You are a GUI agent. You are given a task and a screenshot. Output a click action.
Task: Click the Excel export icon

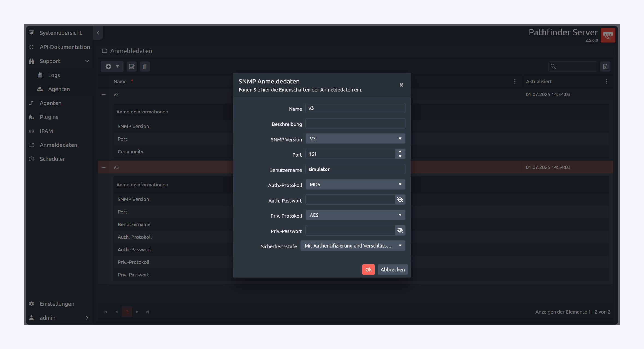click(x=605, y=67)
